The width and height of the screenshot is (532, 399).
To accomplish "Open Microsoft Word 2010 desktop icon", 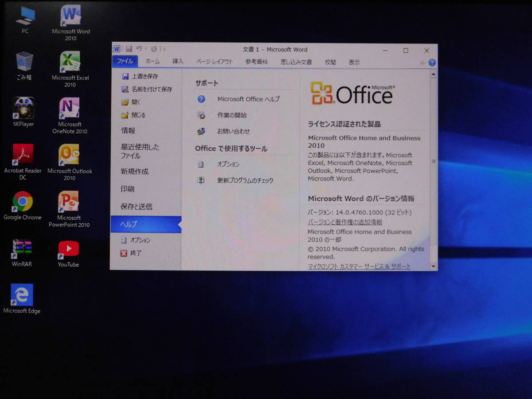I will tap(70, 23).
